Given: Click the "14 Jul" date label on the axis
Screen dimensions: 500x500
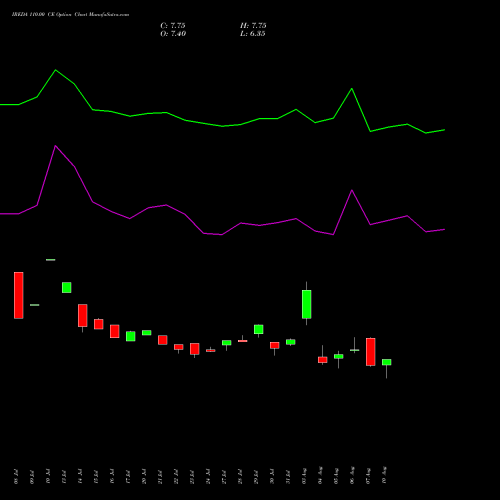Looking at the screenshot, I should click(x=80, y=476).
